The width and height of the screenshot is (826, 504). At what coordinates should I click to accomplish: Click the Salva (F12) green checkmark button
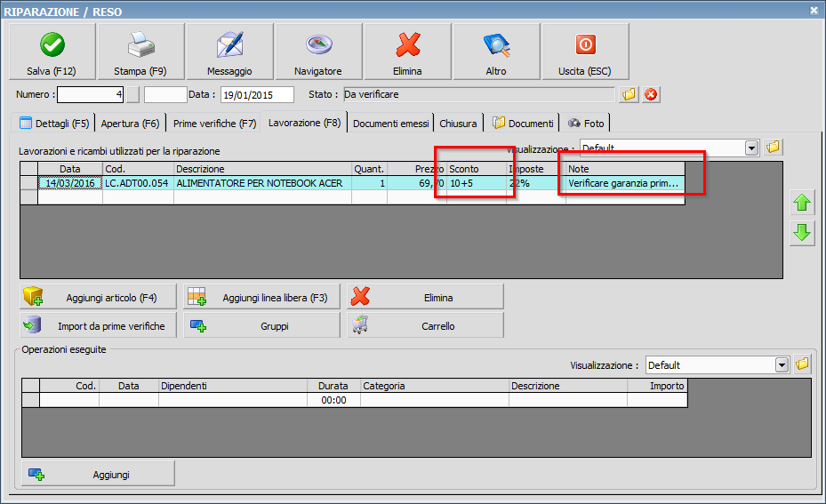click(52, 52)
